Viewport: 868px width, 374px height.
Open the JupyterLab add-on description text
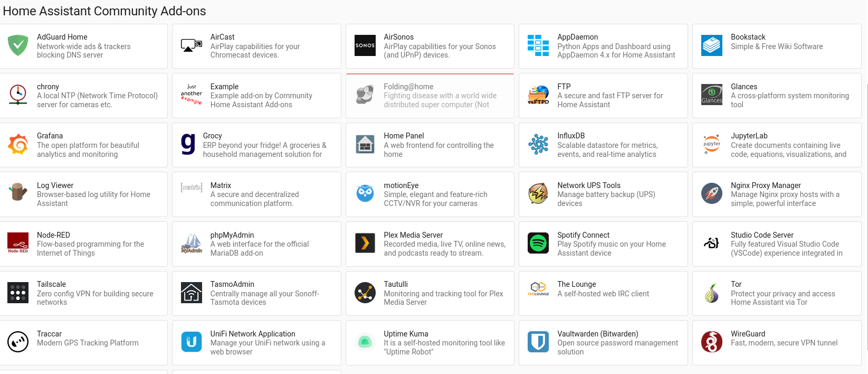click(x=788, y=150)
